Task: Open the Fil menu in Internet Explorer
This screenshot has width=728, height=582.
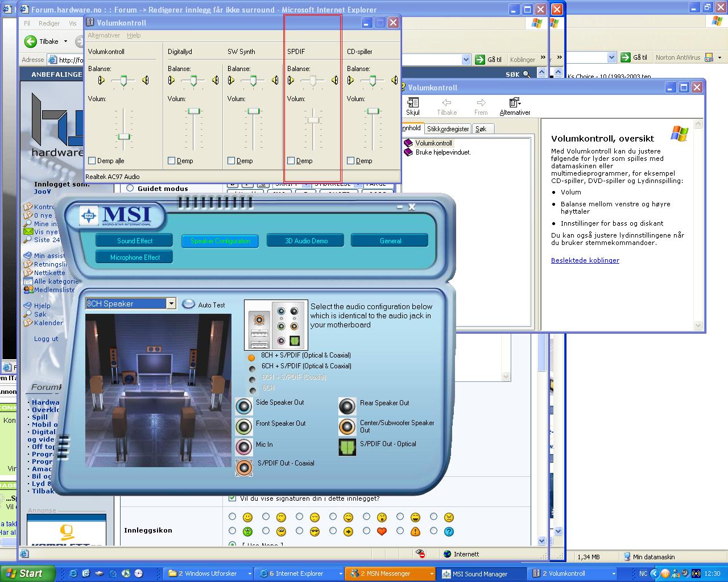Action: click(x=27, y=23)
